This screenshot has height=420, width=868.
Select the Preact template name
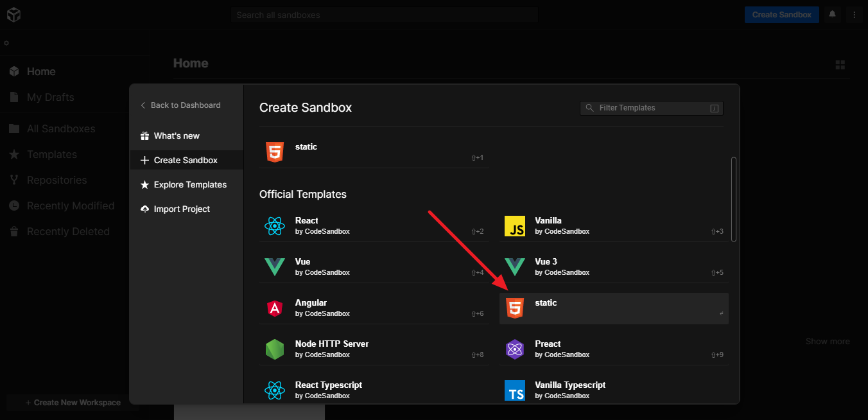(548, 344)
